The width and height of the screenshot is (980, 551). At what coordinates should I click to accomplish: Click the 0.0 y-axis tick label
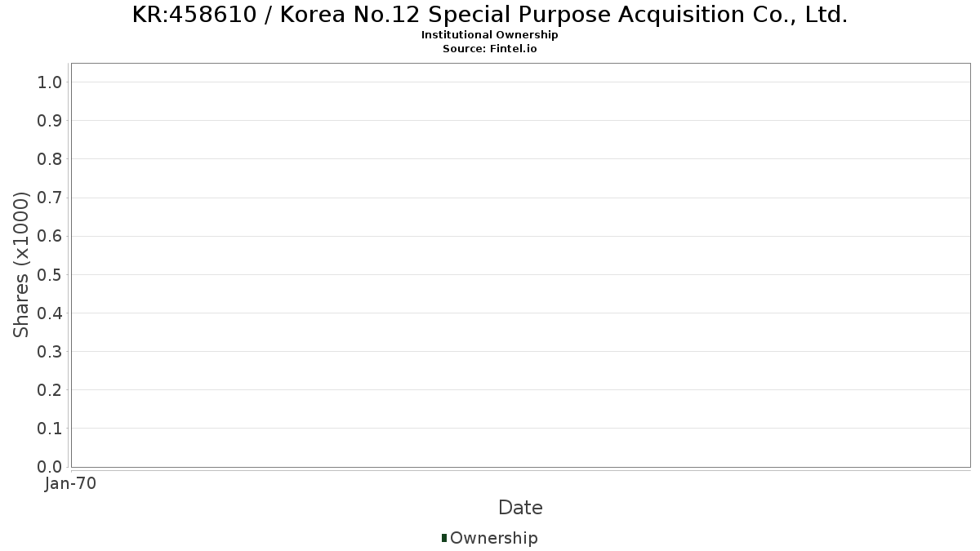(x=50, y=467)
